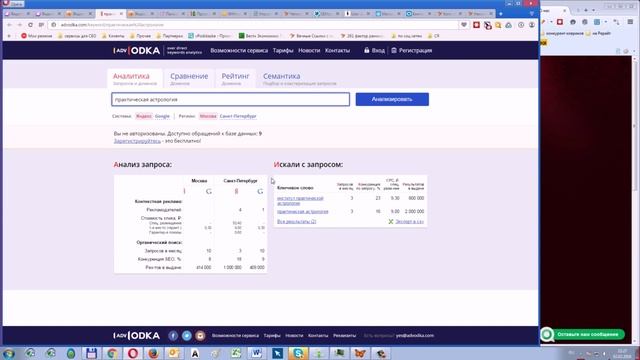Click the yes@advodka.com email link
The image size is (640, 360).
415,336
